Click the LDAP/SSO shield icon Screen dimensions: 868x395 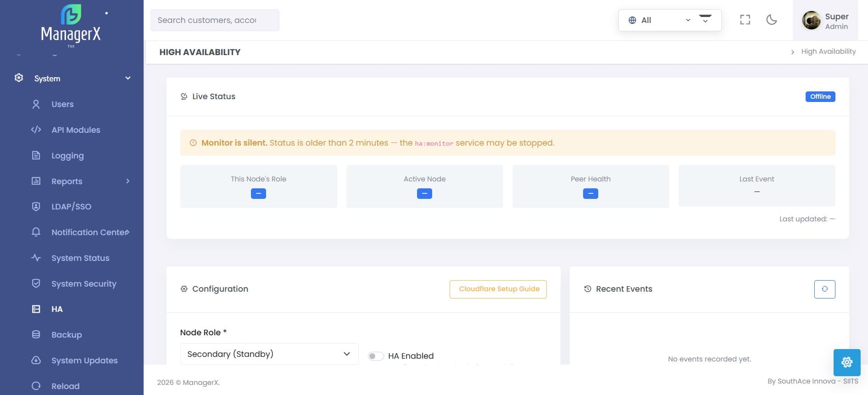click(x=36, y=206)
